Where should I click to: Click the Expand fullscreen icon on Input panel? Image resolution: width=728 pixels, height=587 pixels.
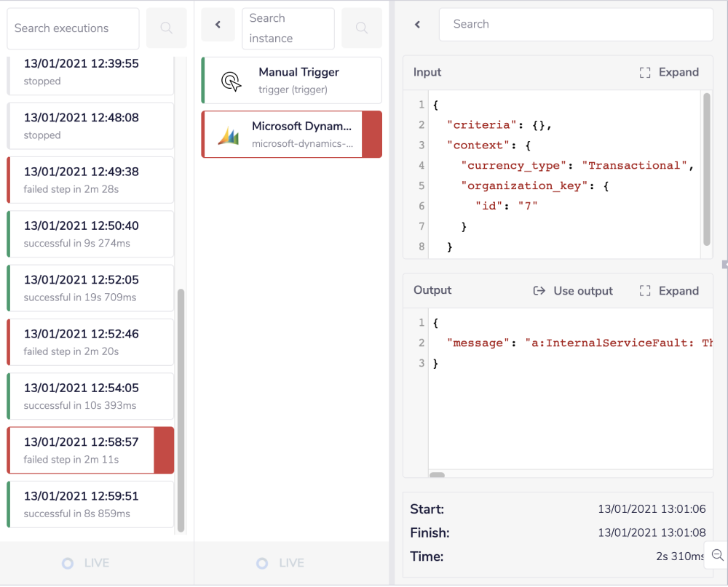click(644, 72)
